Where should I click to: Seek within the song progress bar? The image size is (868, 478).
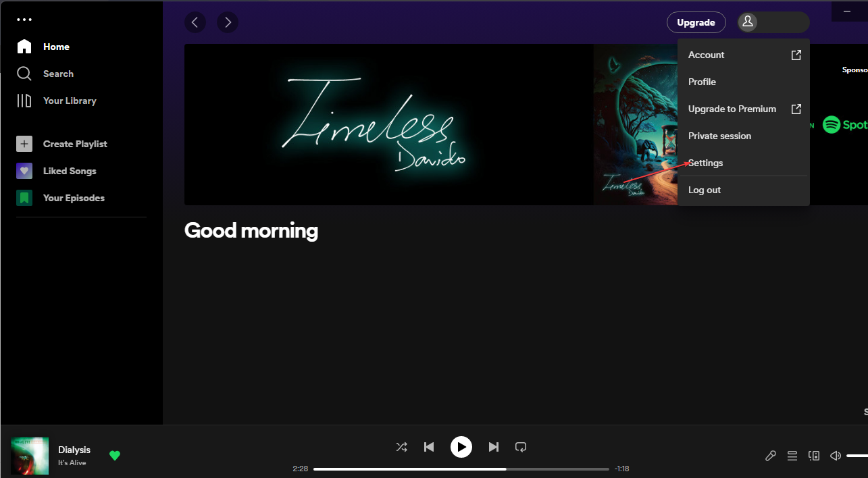[x=461, y=469]
